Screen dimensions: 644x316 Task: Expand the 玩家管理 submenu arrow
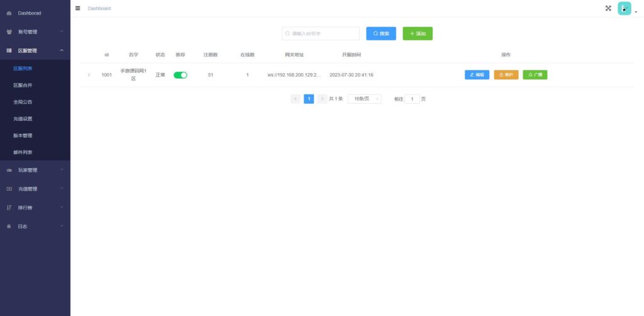coord(62,170)
